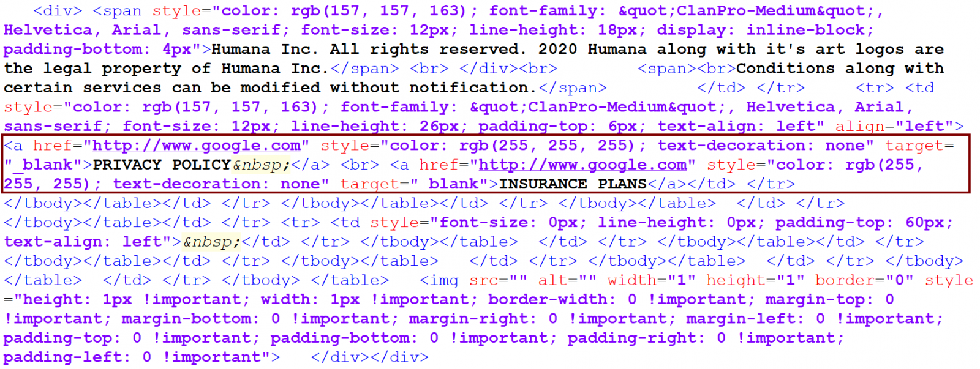
Task: Click the final closing </div></div> tags
Action: tap(369, 357)
